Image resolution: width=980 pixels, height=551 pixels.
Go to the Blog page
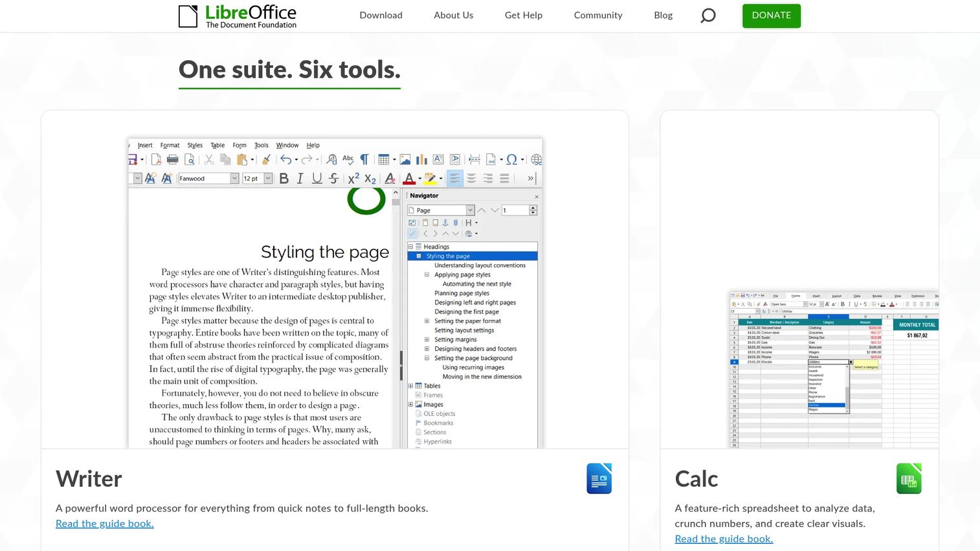coord(663,16)
